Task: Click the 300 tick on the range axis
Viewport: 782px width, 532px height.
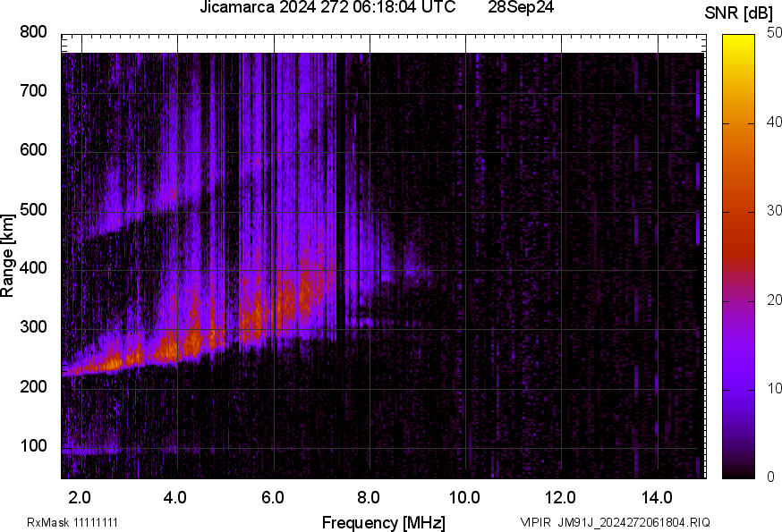Action: click(x=33, y=328)
